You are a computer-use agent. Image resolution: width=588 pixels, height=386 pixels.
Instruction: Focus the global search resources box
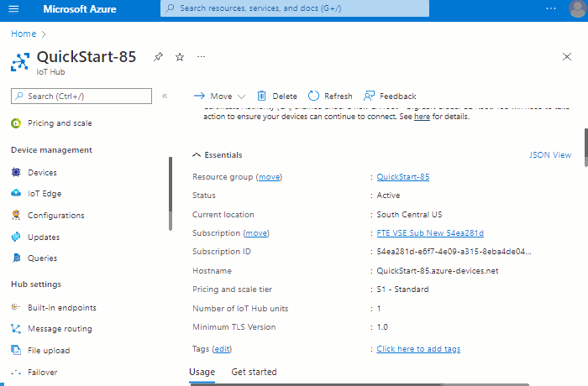click(295, 8)
